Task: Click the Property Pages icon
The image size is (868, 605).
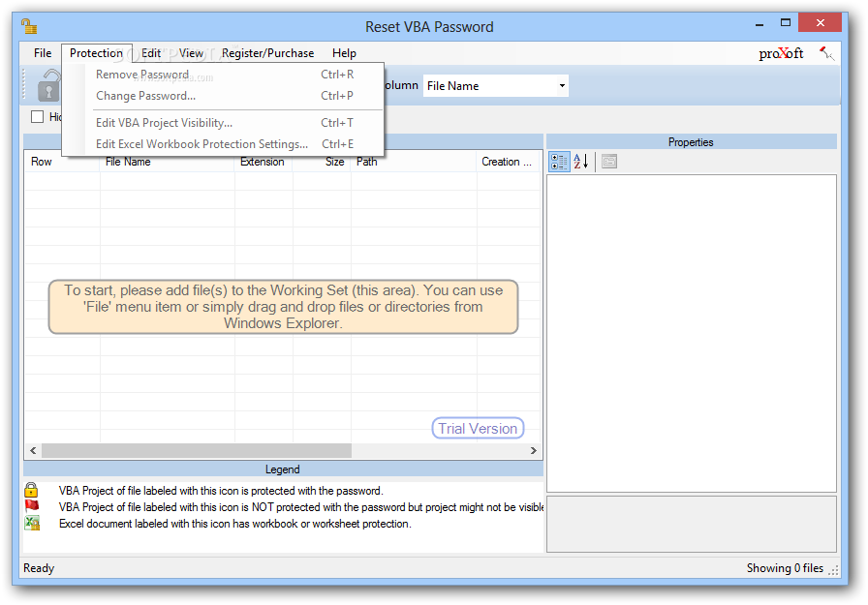Action: (x=609, y=162)
